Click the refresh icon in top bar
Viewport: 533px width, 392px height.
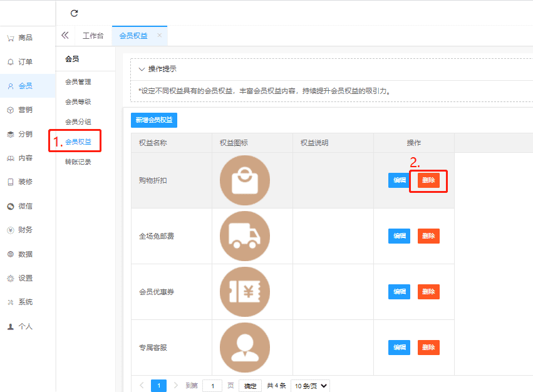tap(75, 13)
